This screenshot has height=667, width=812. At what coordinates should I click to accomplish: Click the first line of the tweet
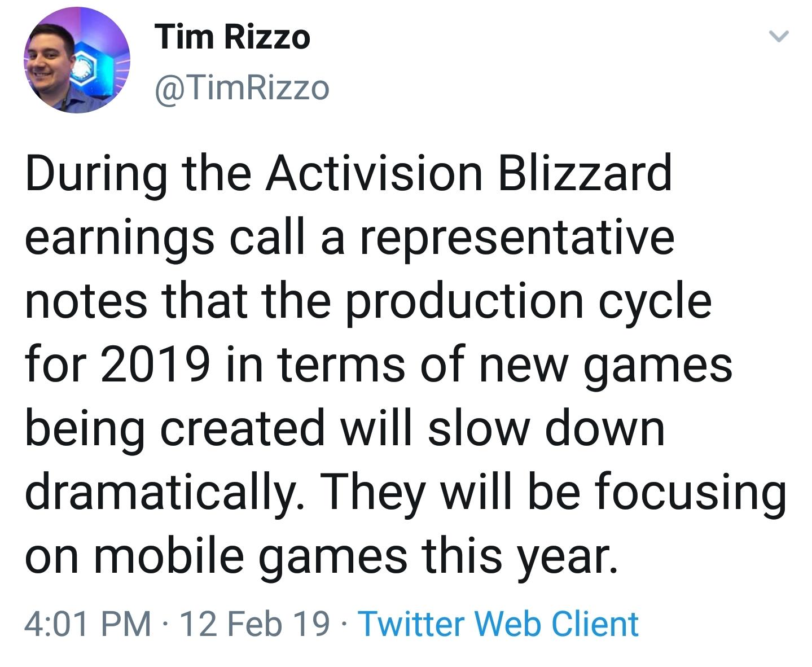point(350,173)
